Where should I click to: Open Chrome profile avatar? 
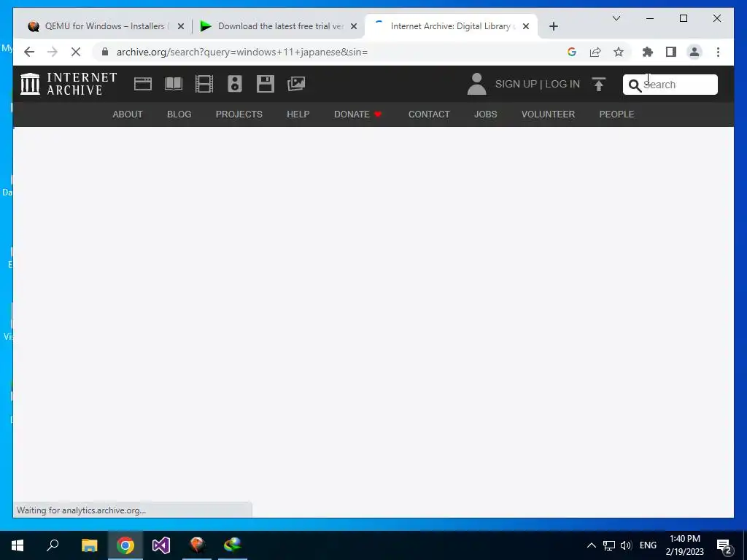pos(694,52)
